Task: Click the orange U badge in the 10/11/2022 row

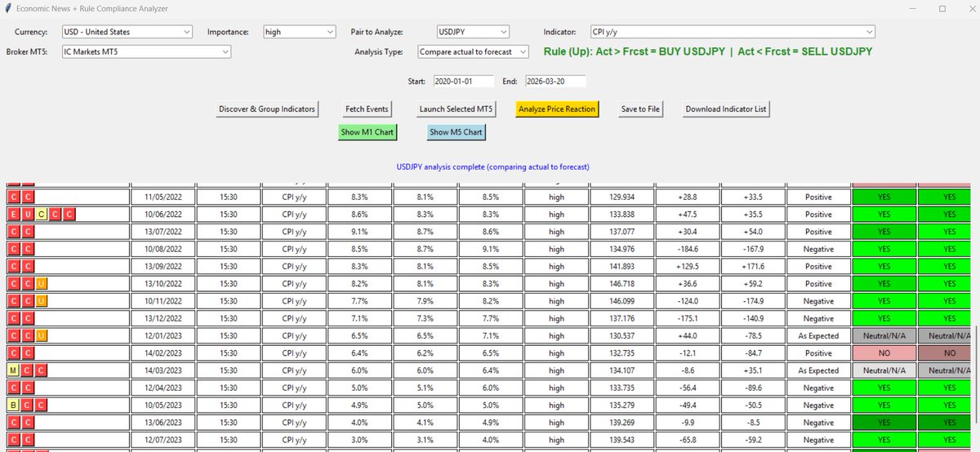Action: (x=42, y=301)
